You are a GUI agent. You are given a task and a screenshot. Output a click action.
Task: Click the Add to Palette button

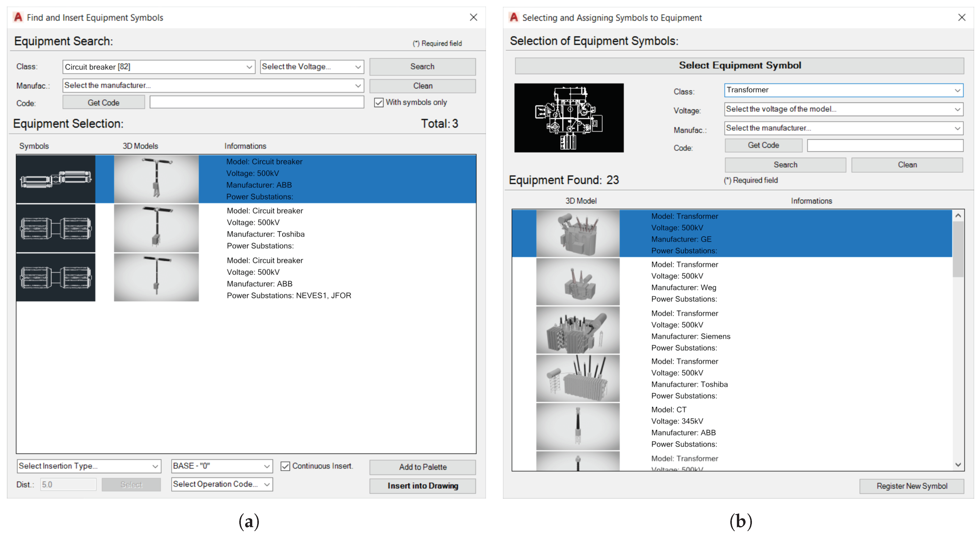tap(422, 467)
